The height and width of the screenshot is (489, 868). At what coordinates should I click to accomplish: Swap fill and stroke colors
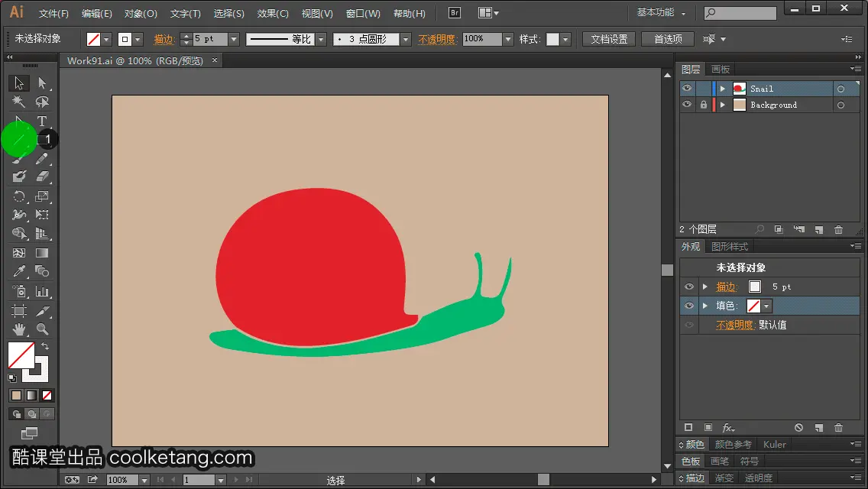(45, 346)
